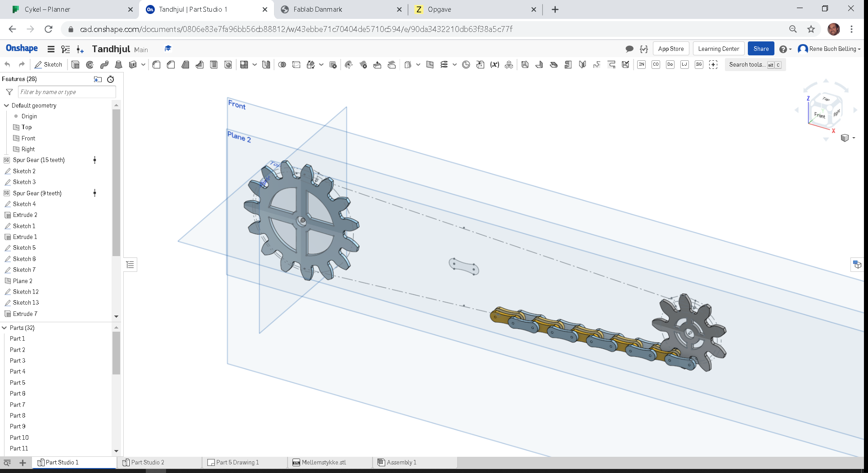This screenshot has width=868, height=473.
Task: Click the 2N custom feature icon
Action: pos(642,64)
